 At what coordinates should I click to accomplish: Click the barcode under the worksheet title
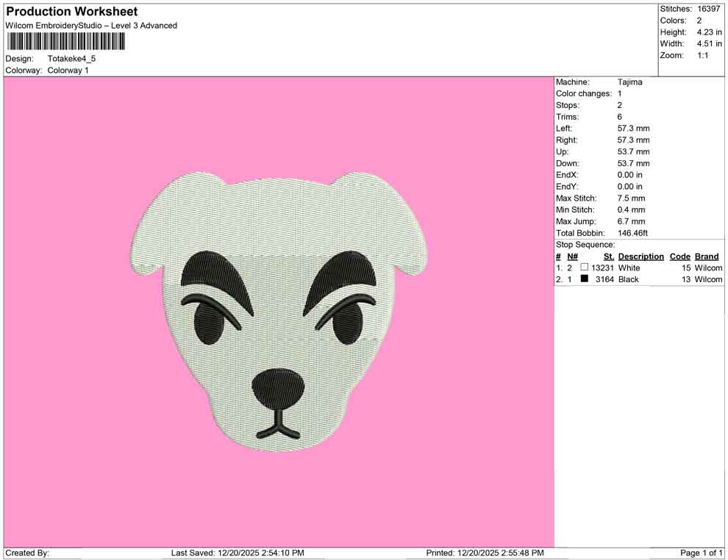(65, 41)
